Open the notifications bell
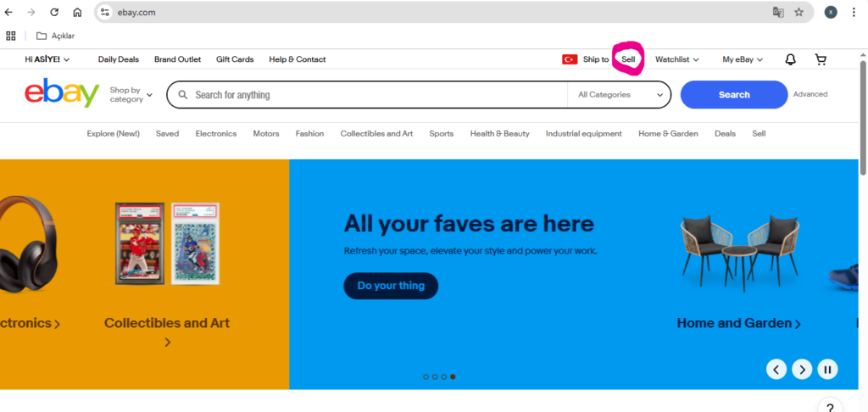868x412 pixels. tap(791, 59)
